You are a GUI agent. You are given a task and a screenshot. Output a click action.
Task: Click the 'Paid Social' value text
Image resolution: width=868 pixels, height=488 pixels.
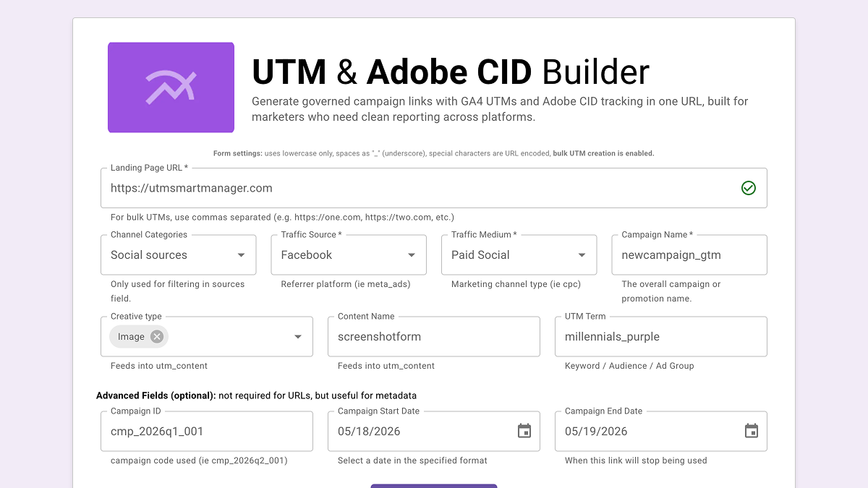click(480, 255)
